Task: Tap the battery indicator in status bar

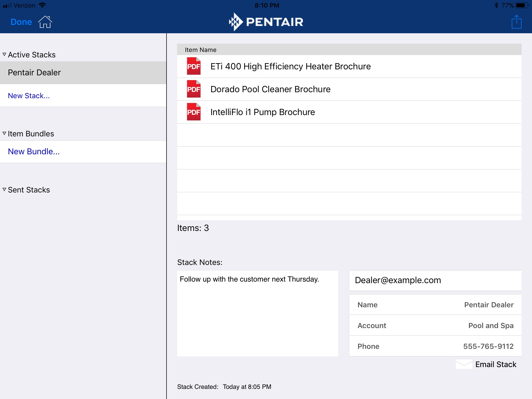Action: click(x=522, y=5)
